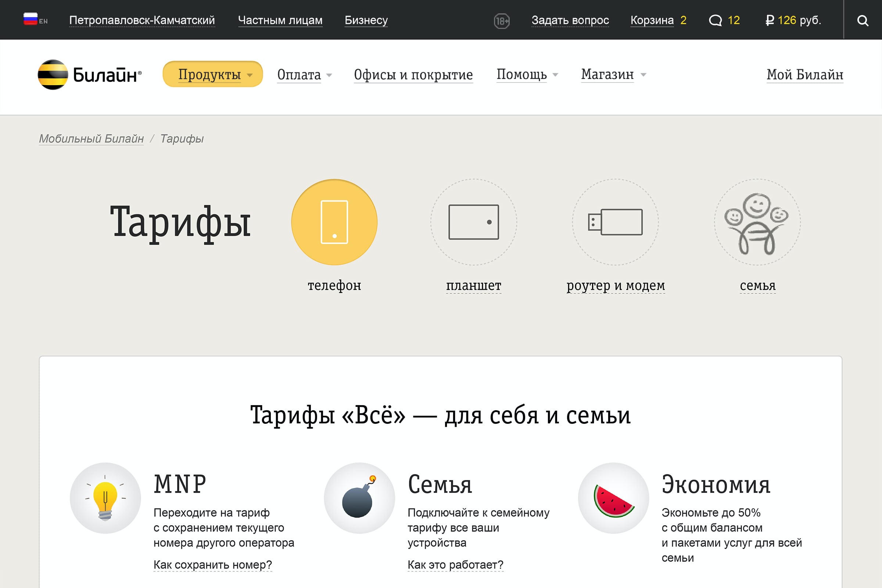Select the tablet tariff icon
This screenshot has height=588, width=882.
coord(473,222)
